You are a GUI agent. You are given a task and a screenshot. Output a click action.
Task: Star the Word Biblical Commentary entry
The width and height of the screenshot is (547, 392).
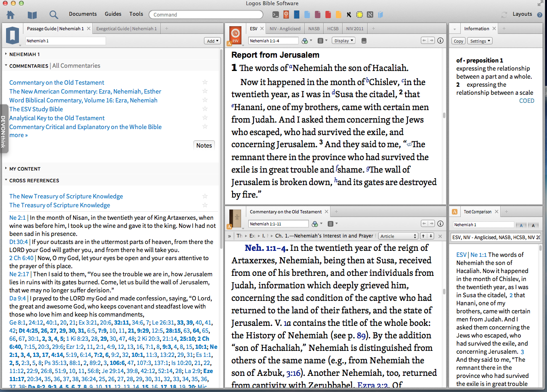tap(205, 100)
